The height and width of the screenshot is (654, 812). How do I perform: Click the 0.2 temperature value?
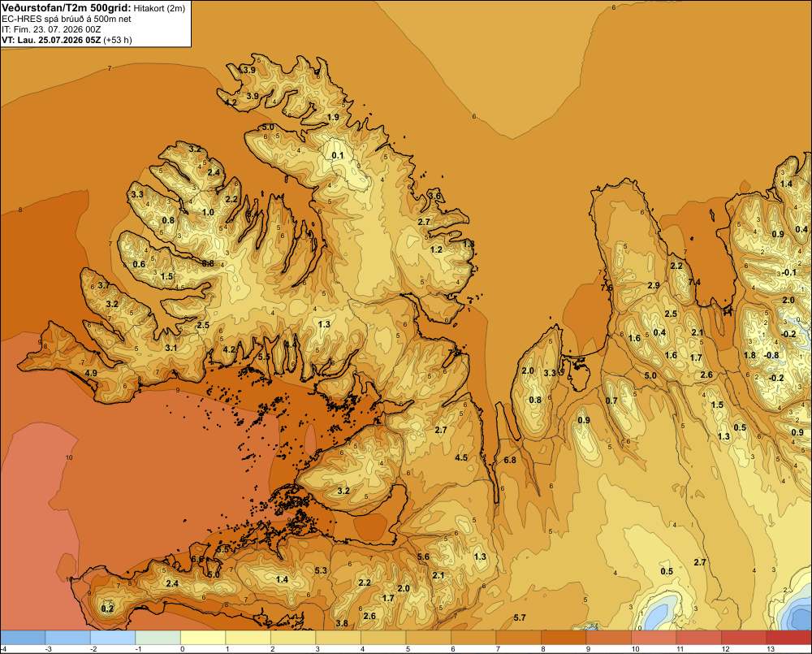tap(107, 609)
